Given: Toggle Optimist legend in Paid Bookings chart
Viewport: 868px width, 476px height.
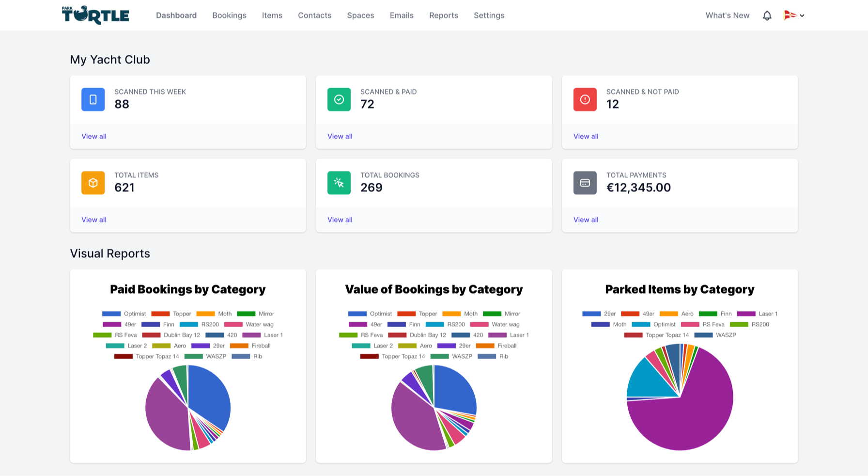Looking at the screenshot, I should [124, 314].
